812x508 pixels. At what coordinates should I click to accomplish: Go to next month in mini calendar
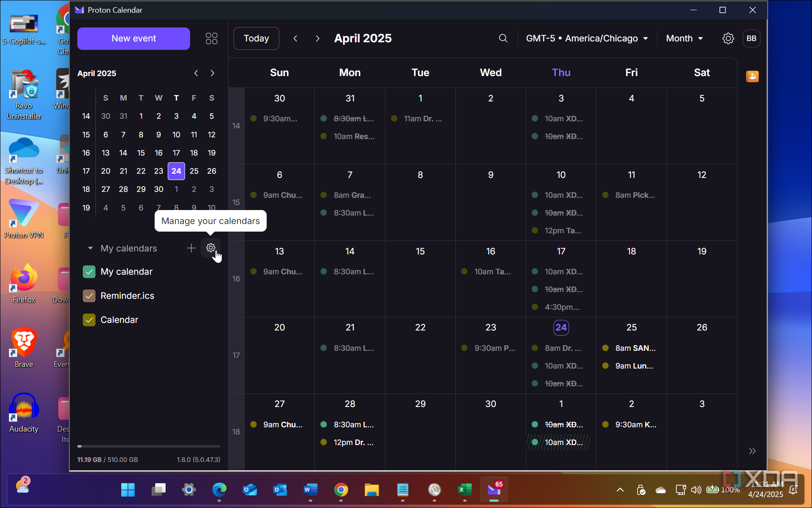click(x=213, y=73)
